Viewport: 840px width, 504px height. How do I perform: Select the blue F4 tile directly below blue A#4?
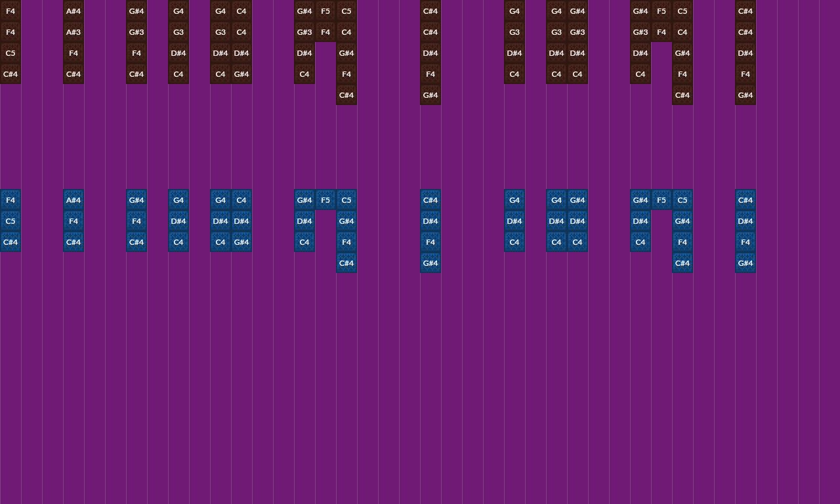73,220
